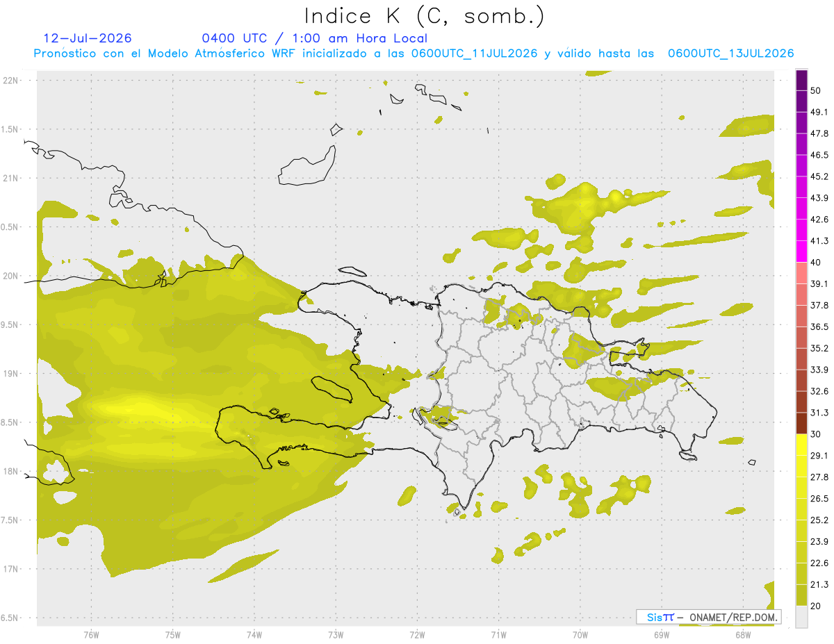Viewport: 834px width, 644px height.
Task: Click '0400 UTC / 1:00 am Hora Local'
Action: (314, 38)
